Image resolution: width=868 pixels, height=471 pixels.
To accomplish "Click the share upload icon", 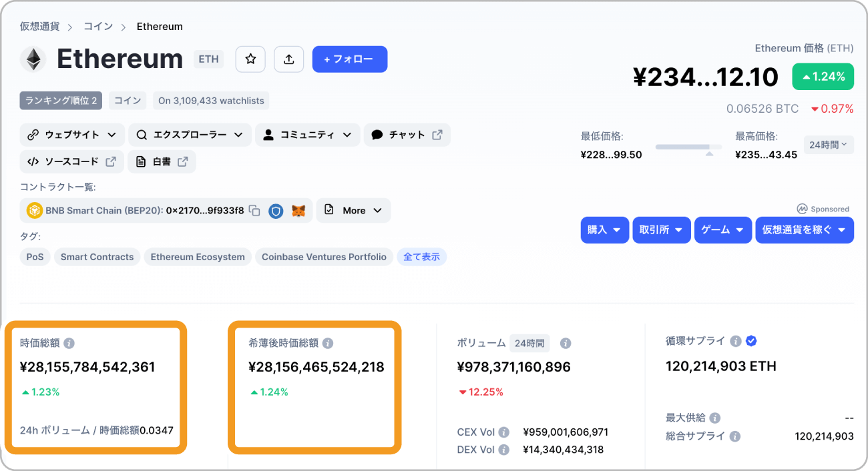I will [x=288, y=59].
